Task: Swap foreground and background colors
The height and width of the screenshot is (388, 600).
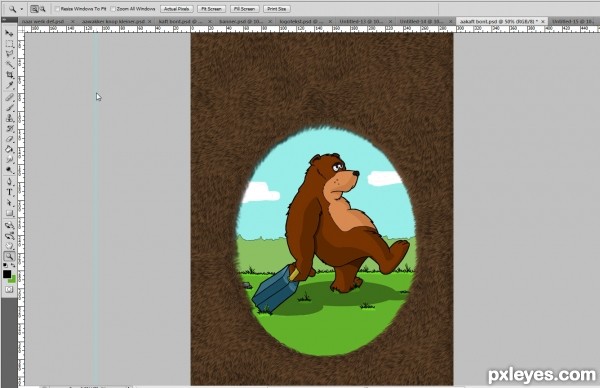Action: (x=13, y=265)
